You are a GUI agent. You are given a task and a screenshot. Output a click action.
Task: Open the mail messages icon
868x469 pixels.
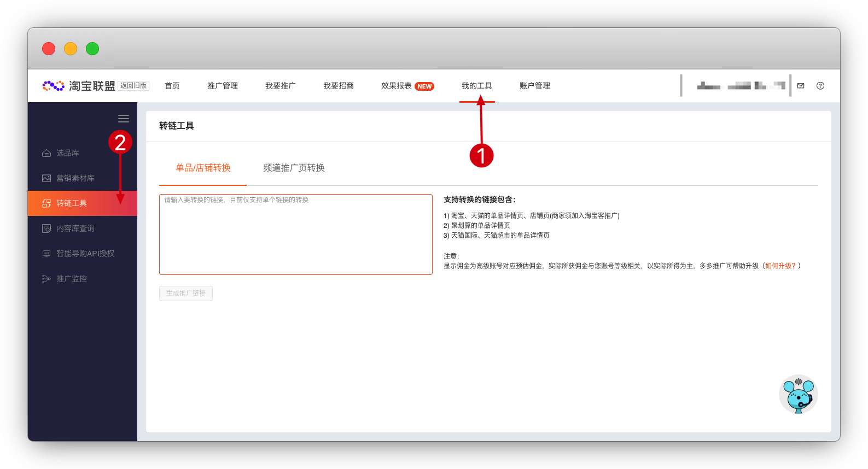(x=801, y=86)
